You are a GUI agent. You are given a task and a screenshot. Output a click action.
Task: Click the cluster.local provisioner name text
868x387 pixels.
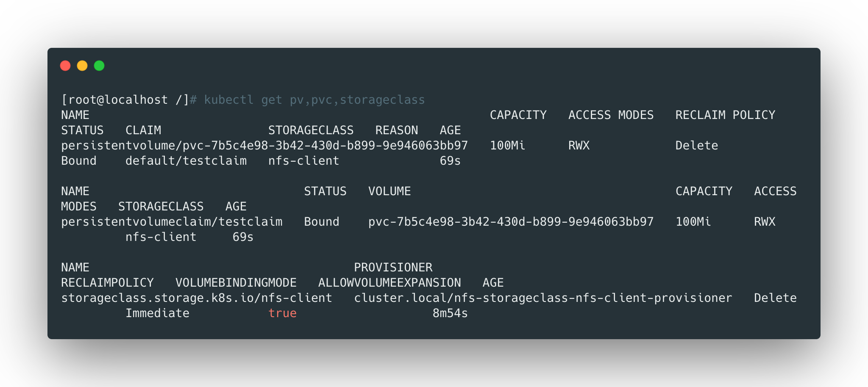(542, 298)
